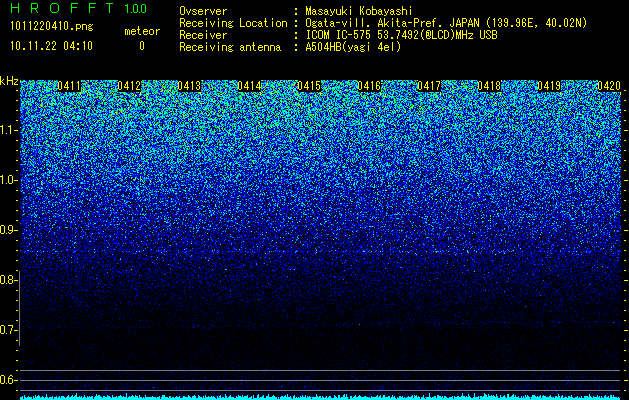Click the Ogata-vill. Akita-Pref. JAPAN location text
Screen dimensions: 629x400
pyautogui.click(x=446, y=23)
